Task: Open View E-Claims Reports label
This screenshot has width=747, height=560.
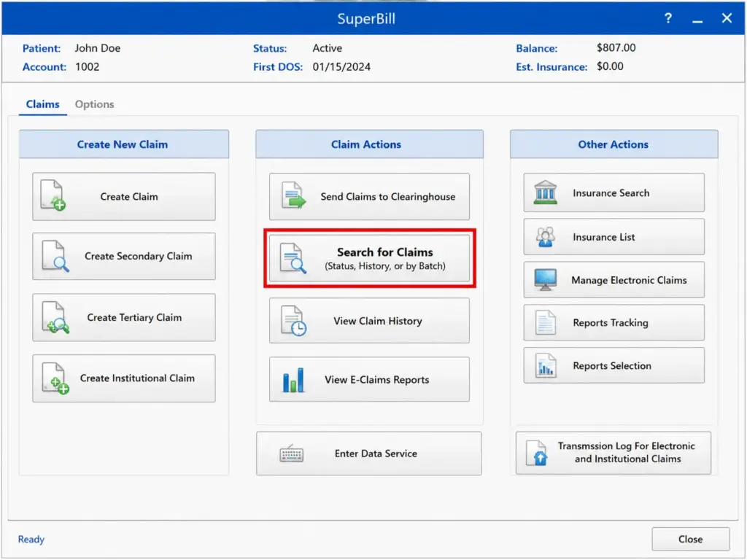Action: coord(377,380)
